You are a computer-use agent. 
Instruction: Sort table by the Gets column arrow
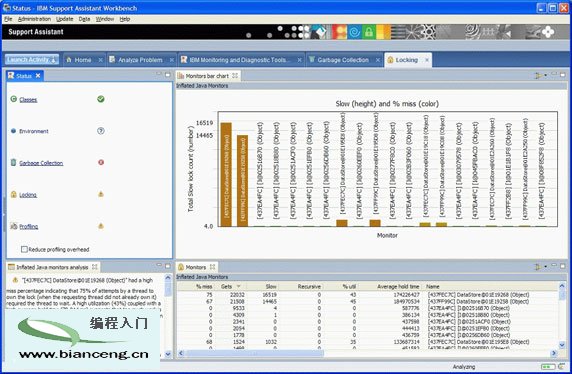coord(239,286)
